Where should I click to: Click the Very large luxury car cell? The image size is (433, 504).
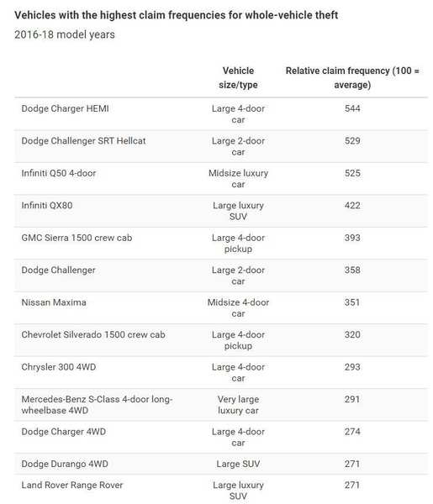coord(238,405)
